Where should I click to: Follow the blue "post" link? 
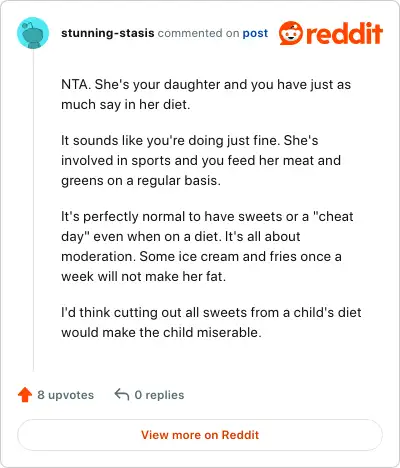click(255, 33)
